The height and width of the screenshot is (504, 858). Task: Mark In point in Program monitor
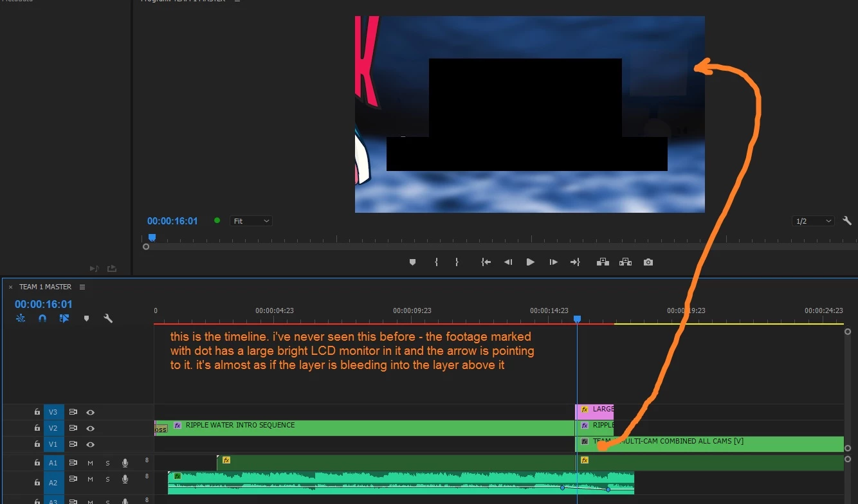pyautogui.click(x=436, y=262)
